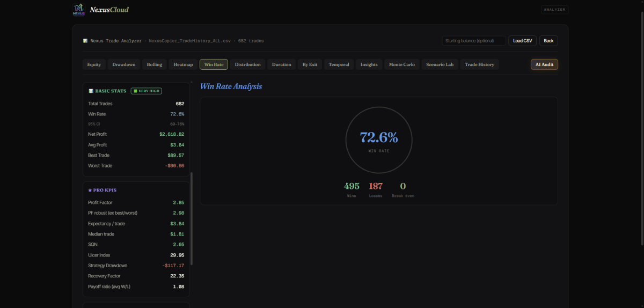The height and width of the screenshot is (308, 644).
Task: Open the Heatmap tab
Action: pos(183,64)
